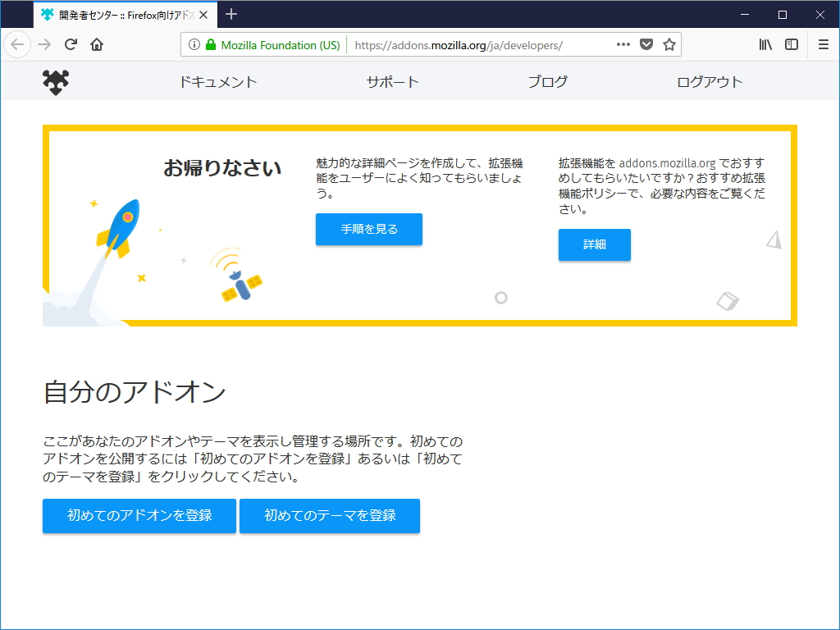Viewport: 840px width, 630px height.
Task: Open the page information icon
Action: (194, 44)
